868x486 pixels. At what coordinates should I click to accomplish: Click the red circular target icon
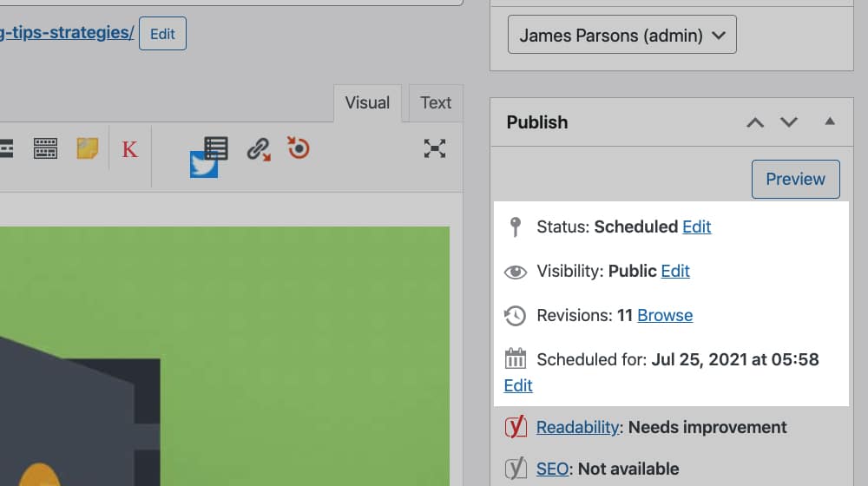click(299, 148)
